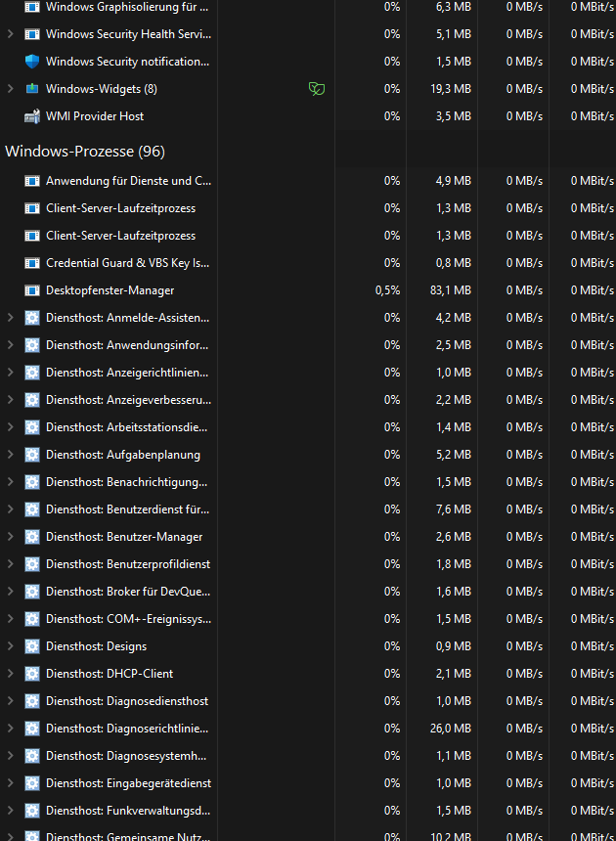This screenshot has width=616, height=841.
Task: Click the Diensthost: Anmelde-Assistent gear icon
Action: pyautogui.click(x=32, y=318)
